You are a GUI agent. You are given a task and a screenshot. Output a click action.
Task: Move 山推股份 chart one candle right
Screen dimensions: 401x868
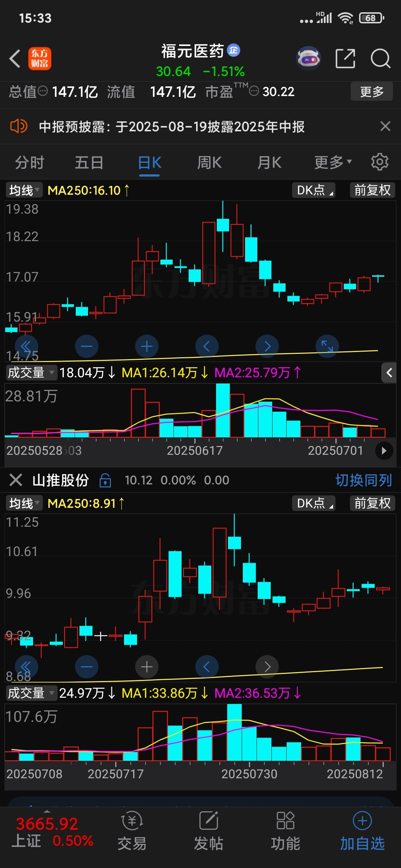pyautogui.click(x=267, y=667)
